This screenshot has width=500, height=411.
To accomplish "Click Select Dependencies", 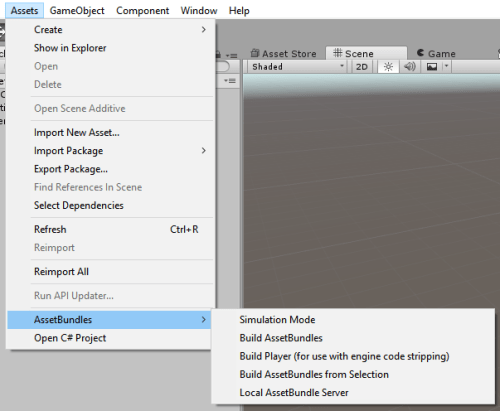I will point(111,205).
